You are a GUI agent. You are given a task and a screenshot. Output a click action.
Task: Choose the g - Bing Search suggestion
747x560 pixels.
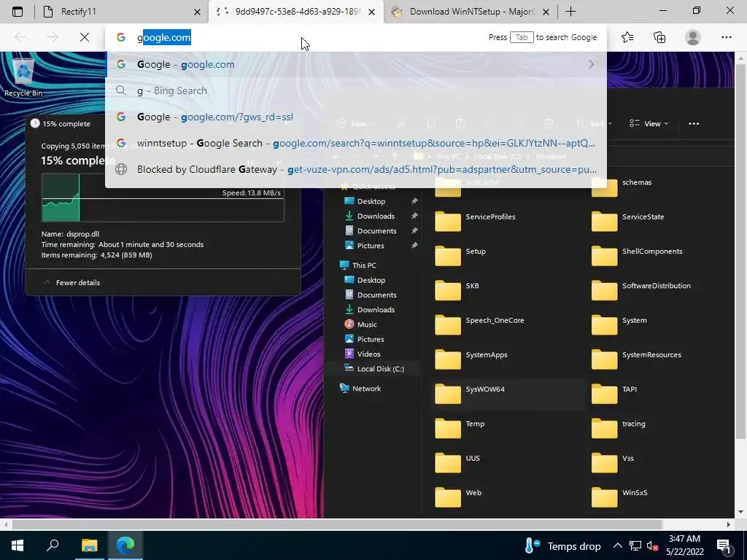pyautogui.click(x=356, y=90)
